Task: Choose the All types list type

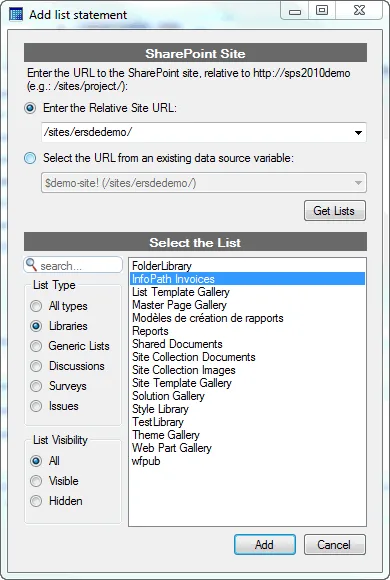Action: tap(36, 306)
